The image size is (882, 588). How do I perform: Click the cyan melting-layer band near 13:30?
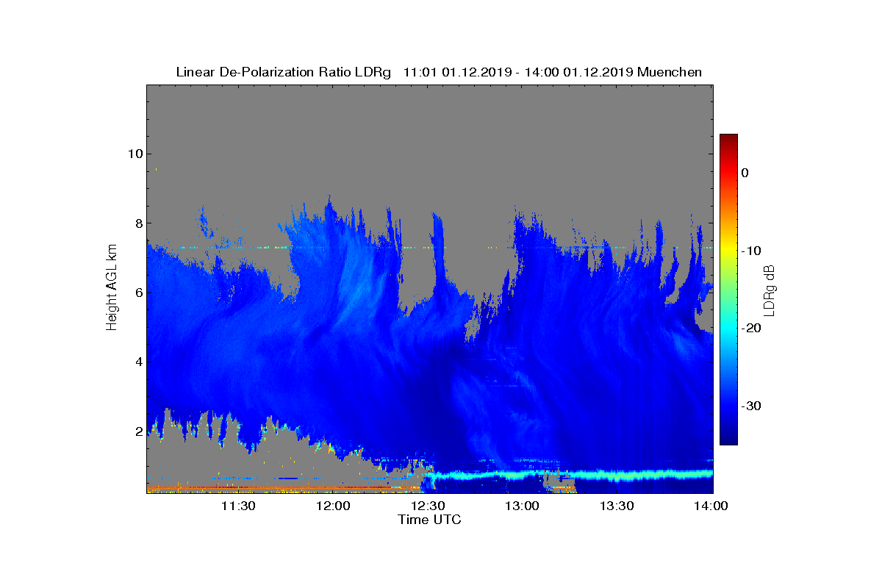[x=617, y=475]
